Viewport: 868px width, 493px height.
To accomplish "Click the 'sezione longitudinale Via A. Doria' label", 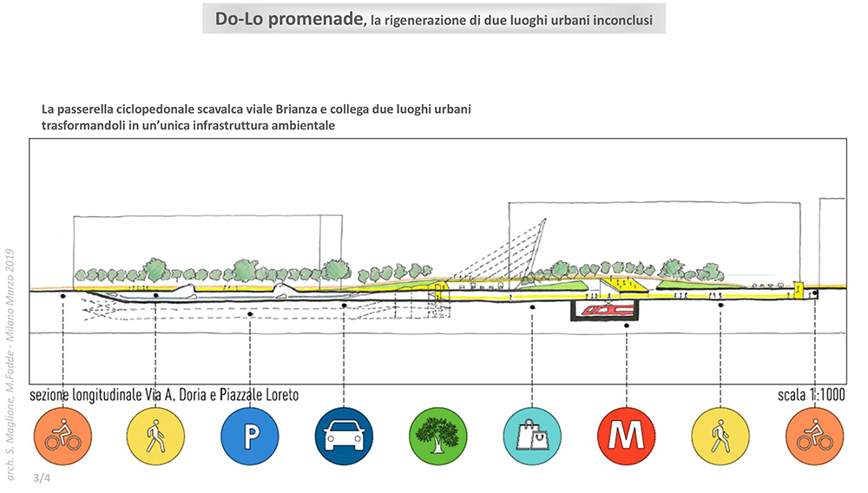I will pos(164,395).
